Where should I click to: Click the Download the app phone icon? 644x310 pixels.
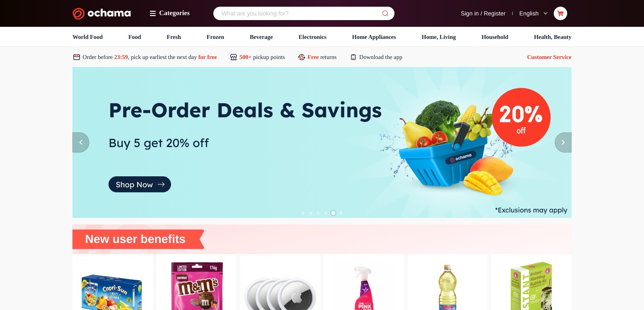pyautogui.click(x=353, y=57)
